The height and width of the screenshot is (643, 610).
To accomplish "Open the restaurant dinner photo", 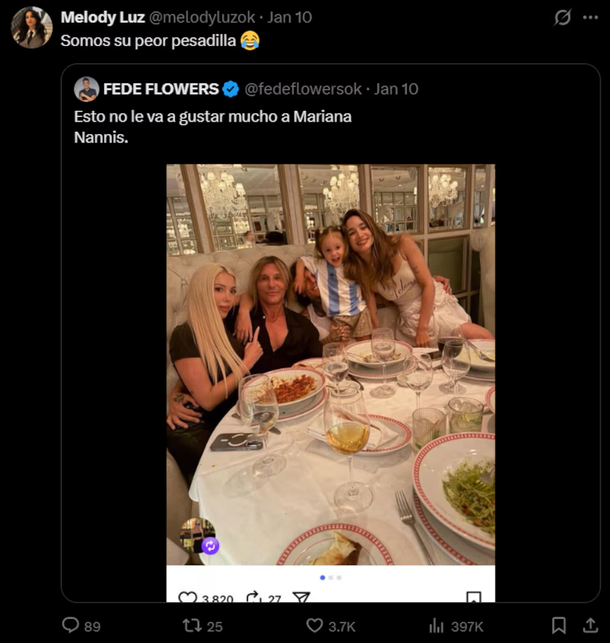I will 330,360.
